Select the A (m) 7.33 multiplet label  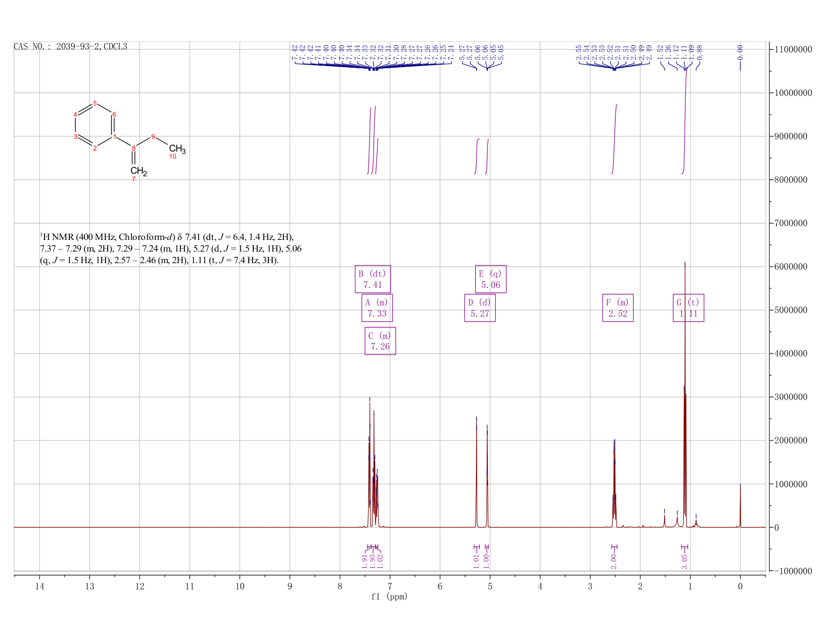click(377, 308)
